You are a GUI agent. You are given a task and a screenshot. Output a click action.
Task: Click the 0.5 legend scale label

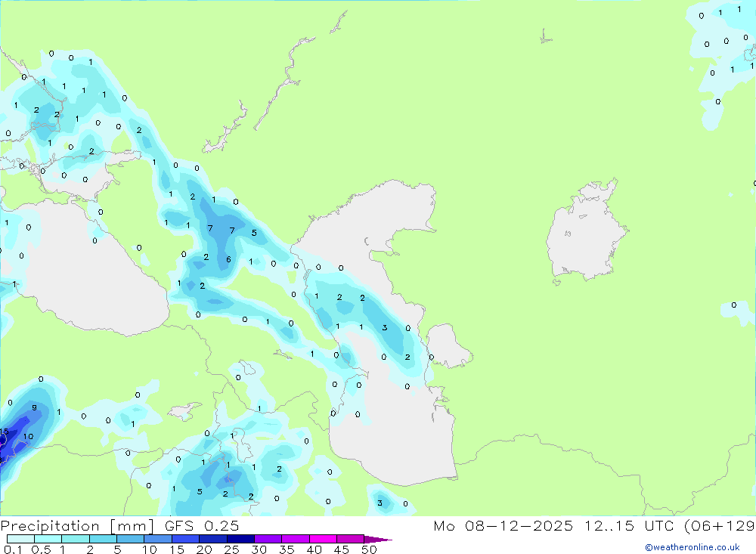point(41,549)
